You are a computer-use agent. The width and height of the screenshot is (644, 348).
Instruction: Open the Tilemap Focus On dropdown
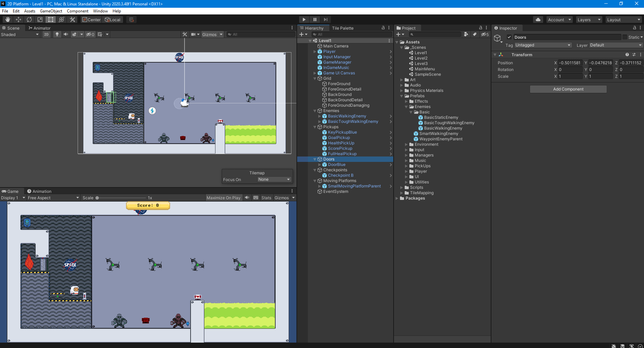(274, 179)
